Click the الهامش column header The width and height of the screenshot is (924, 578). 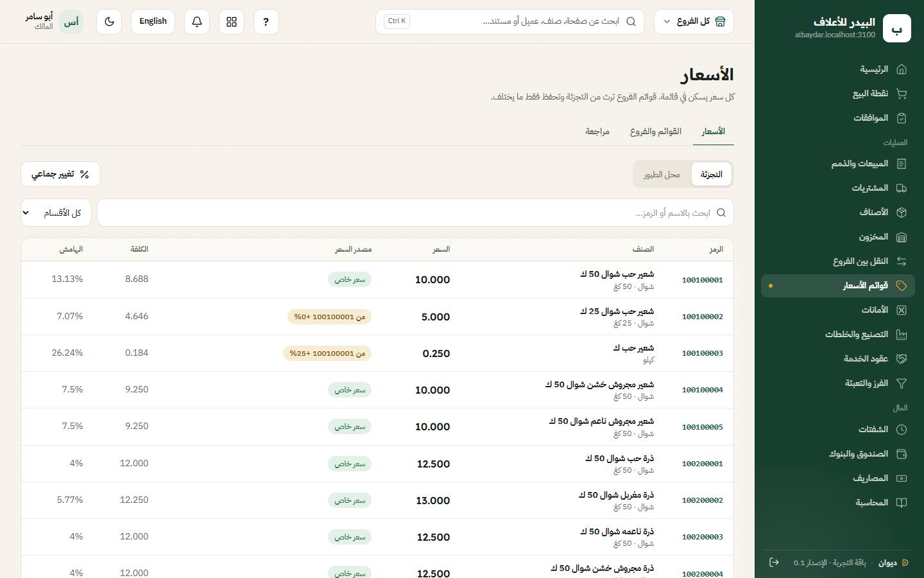71,249
